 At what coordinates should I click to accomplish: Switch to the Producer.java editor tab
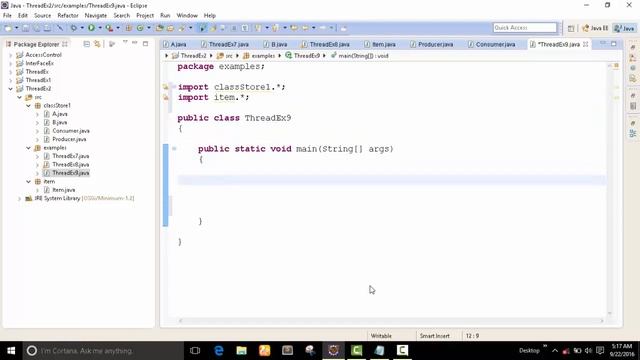point(431,44)
